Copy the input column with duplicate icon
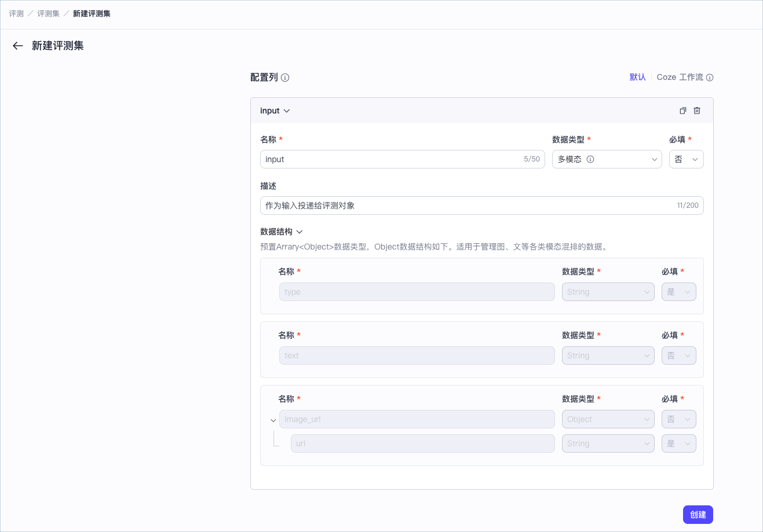Image resolution: width=763 pixels, height=532 pixels. [x=683, y=111]
